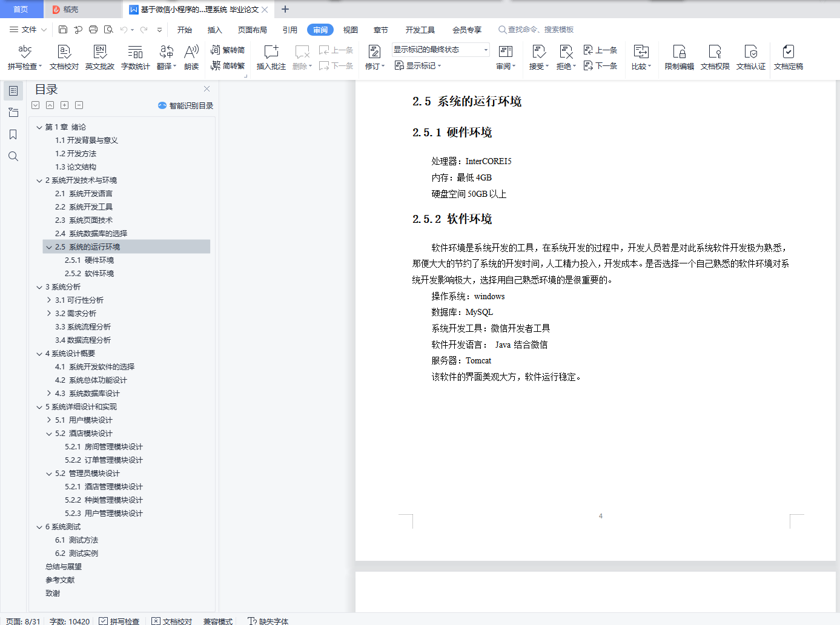Click the Undo arrow icon

[x=124, y=29]
